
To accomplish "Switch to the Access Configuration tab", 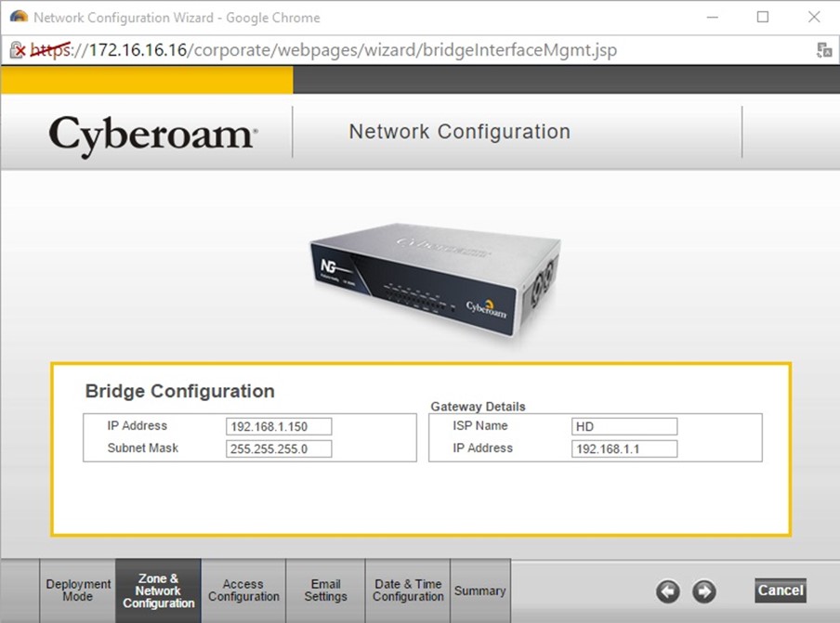I will pos(243,591).
